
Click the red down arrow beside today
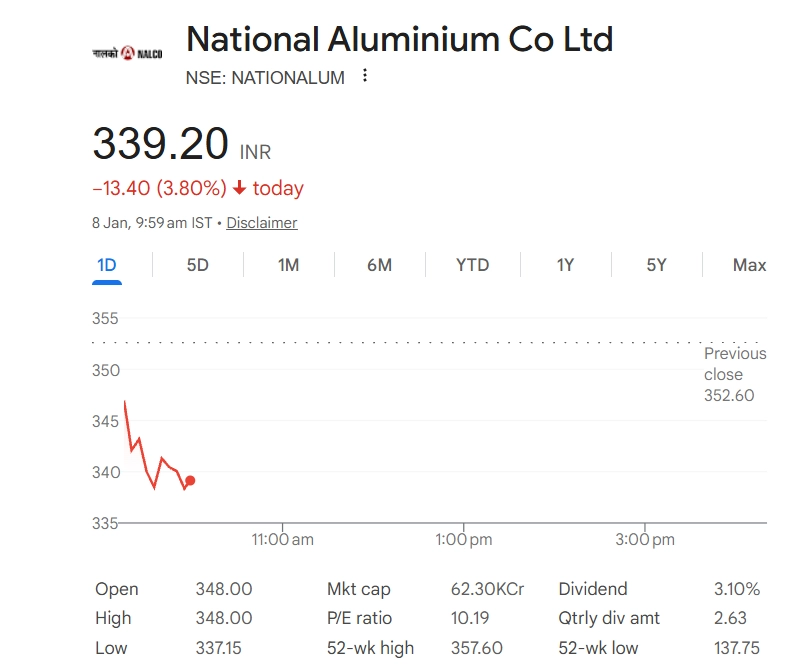[239, 188]
